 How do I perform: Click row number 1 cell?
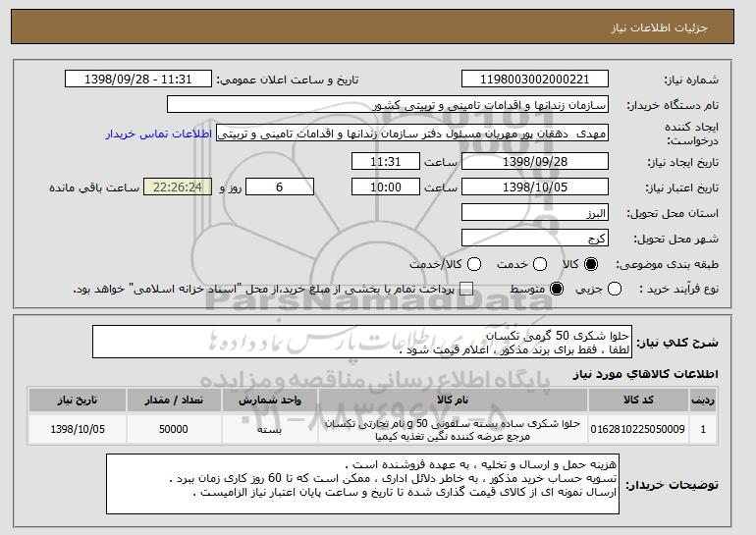pyautogui.click(x=703, y=429)
